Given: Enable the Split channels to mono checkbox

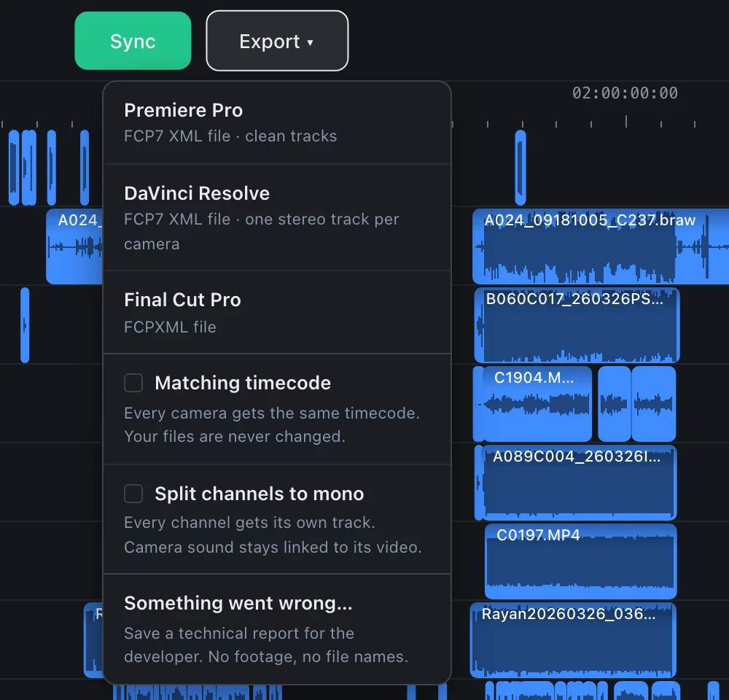Looking at the screenshot, I should 133,494.
